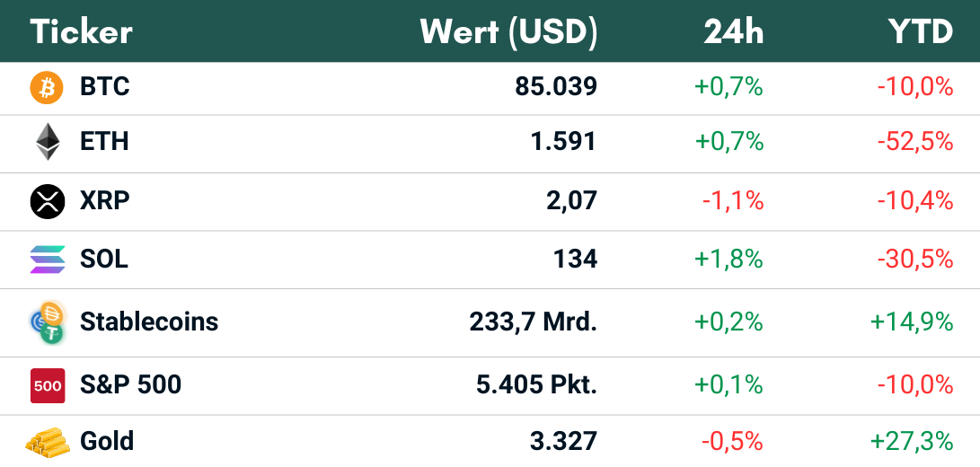The image size is (980, 467).
Task: Click the YTD column header
Action: click(920, 32)
